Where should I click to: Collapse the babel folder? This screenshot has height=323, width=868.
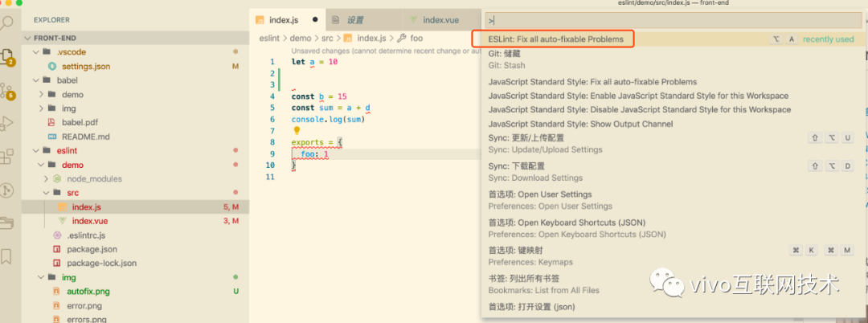pos(36,80)
